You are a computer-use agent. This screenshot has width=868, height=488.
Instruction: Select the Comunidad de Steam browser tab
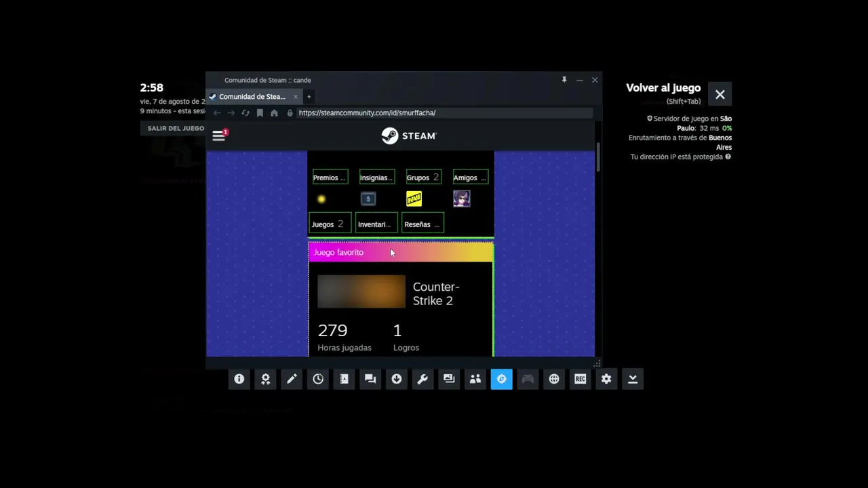tap(254, 97)
